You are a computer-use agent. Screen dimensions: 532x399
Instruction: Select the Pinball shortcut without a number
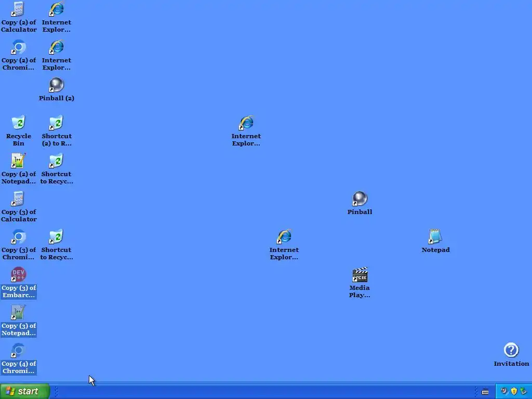coord(360,203)
